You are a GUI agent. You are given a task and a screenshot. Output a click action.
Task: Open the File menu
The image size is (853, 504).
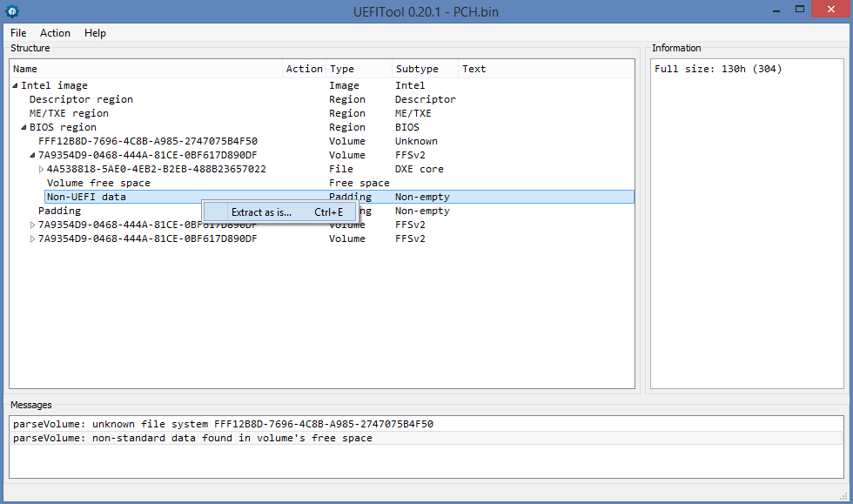tap(18, 33)
